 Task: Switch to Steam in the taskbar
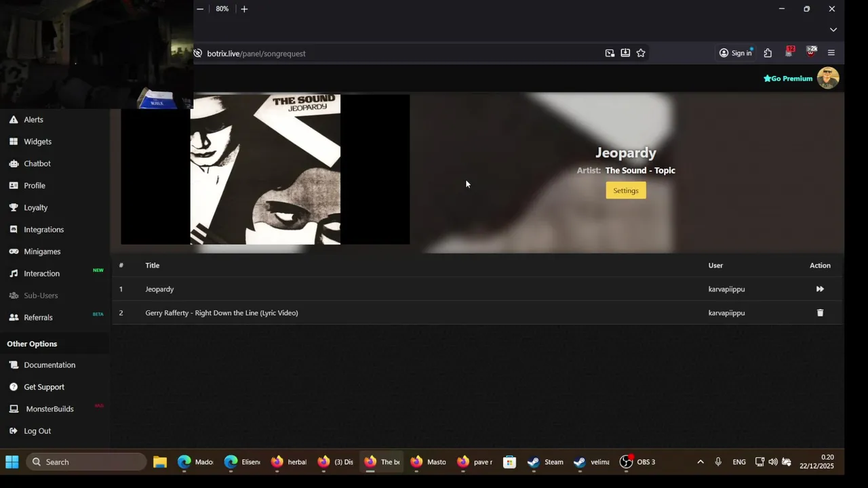(546, 462)
